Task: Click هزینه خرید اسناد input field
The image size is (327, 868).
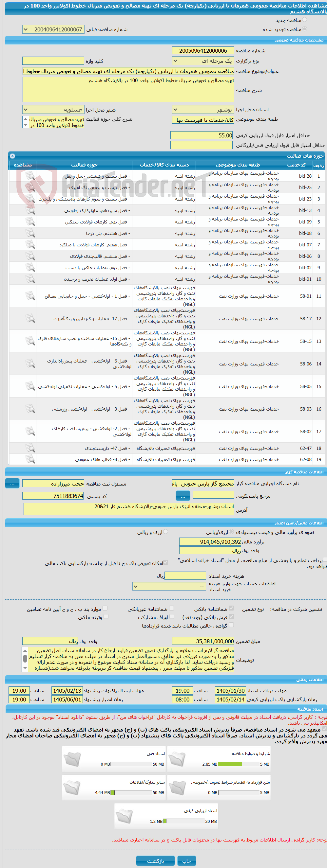Action: click(x=185, y=576)
